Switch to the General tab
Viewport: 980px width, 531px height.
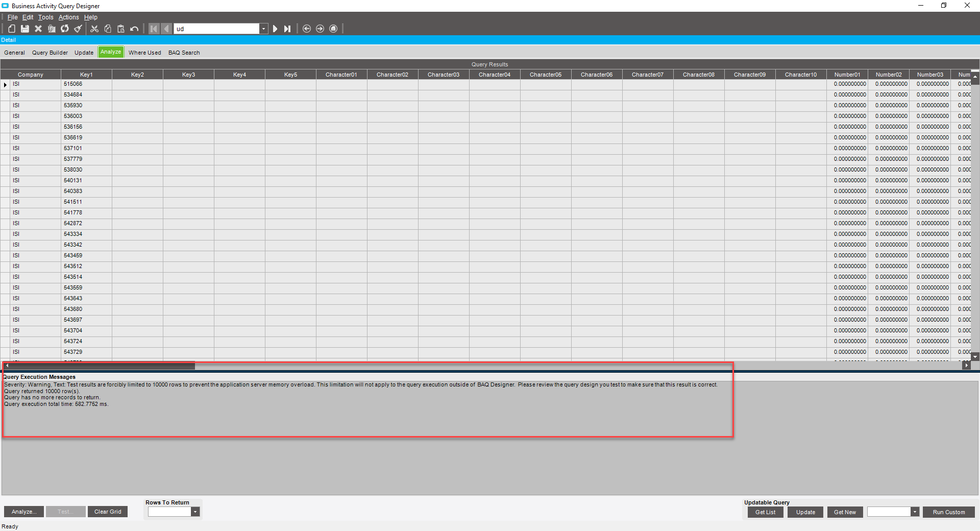[14, 53]
